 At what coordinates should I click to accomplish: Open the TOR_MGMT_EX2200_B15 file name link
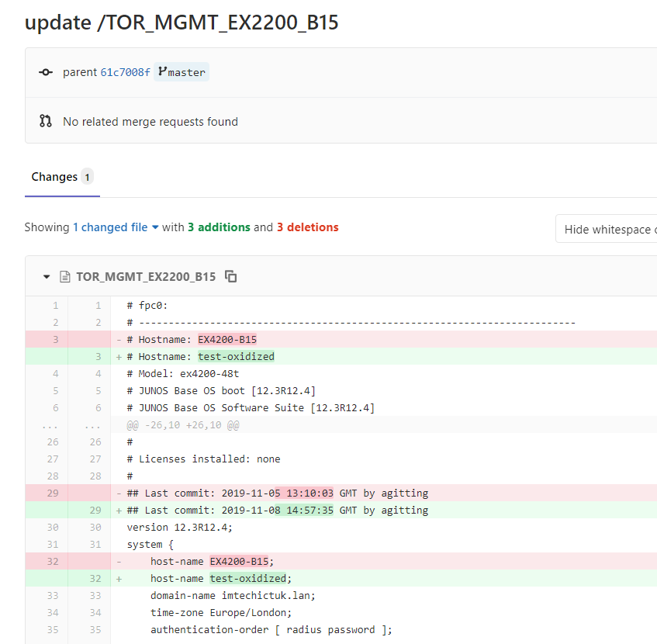(146, 276)
